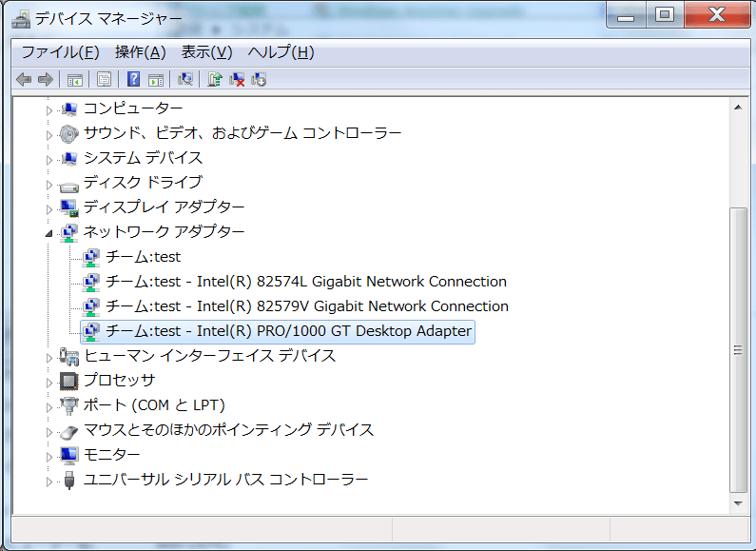Open the ヘルプ(H) menu
The height and width of the screenshot is (551, 756).
coord(281,52)
